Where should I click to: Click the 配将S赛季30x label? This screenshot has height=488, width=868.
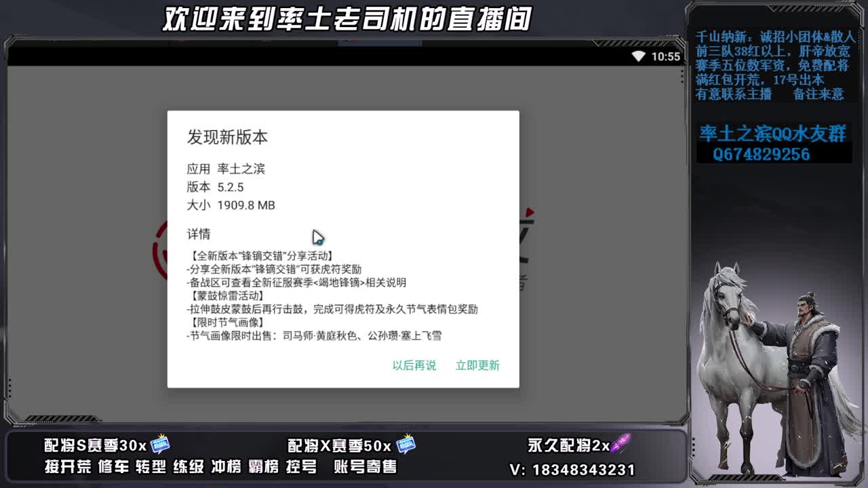96,445
